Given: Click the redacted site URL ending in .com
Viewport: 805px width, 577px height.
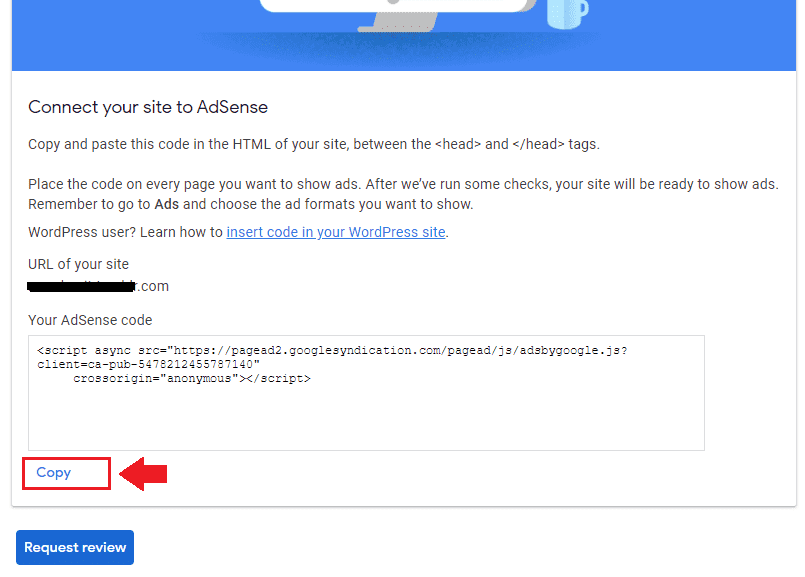Looking at the screenshot, I should [x=98, y=286].
